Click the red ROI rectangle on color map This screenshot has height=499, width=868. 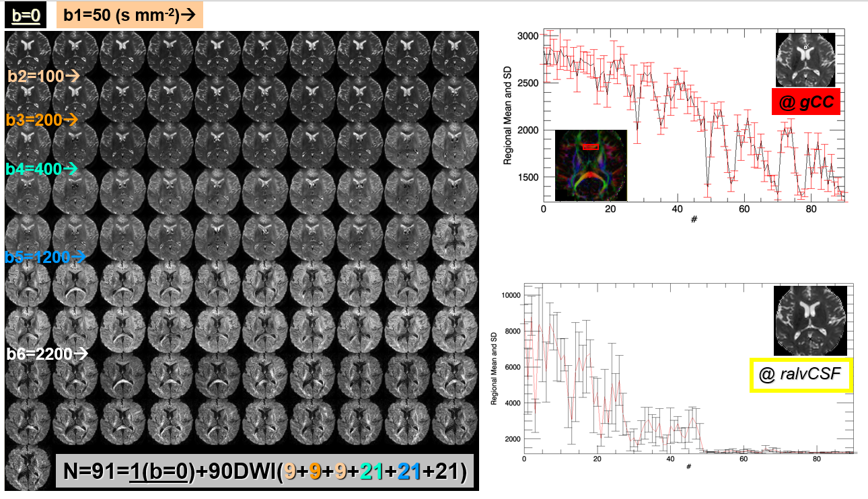pos(590,146)
